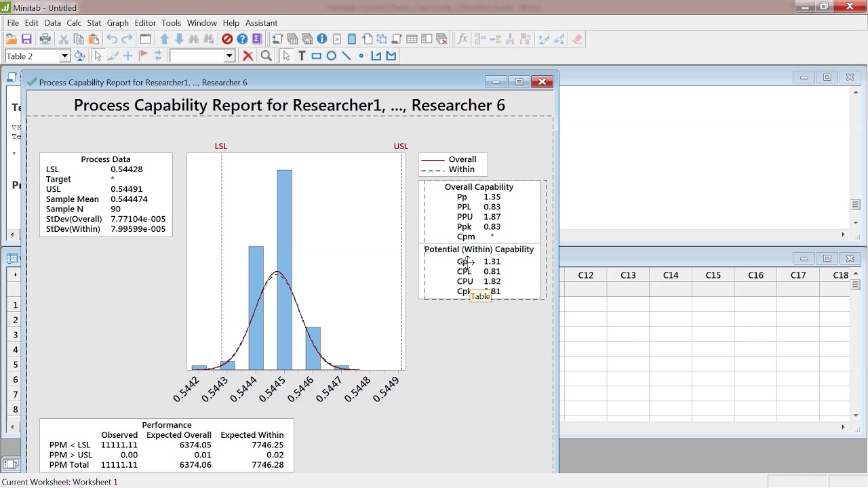The width and height of the screenshot is (868, 488).
Task: Click Session window horizontal scrollbar right arrow
Action: (843, 235)
